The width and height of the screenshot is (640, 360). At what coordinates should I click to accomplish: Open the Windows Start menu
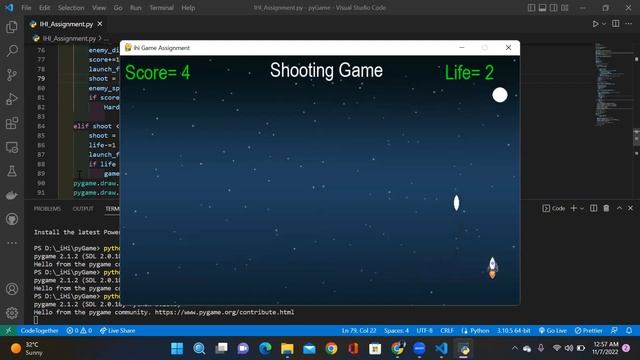[x=177, y=349]
